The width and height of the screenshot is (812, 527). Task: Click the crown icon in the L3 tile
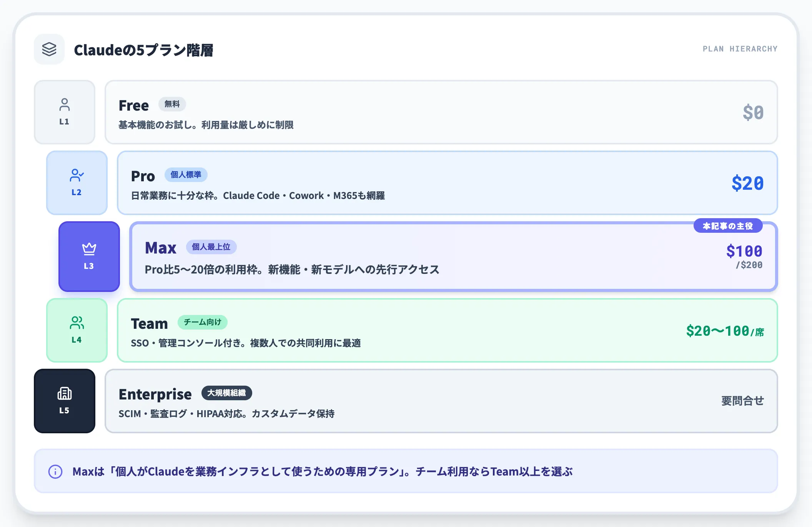(89, 249)
